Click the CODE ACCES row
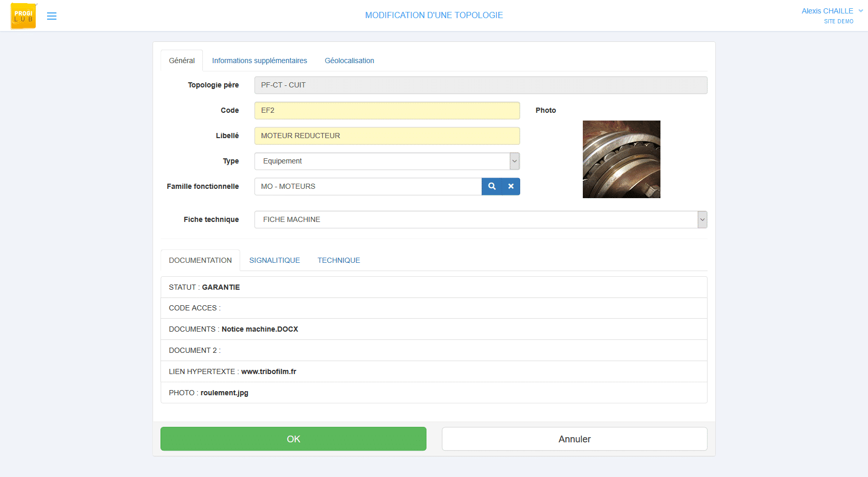The image size is (868, 477). click(434, 308)
